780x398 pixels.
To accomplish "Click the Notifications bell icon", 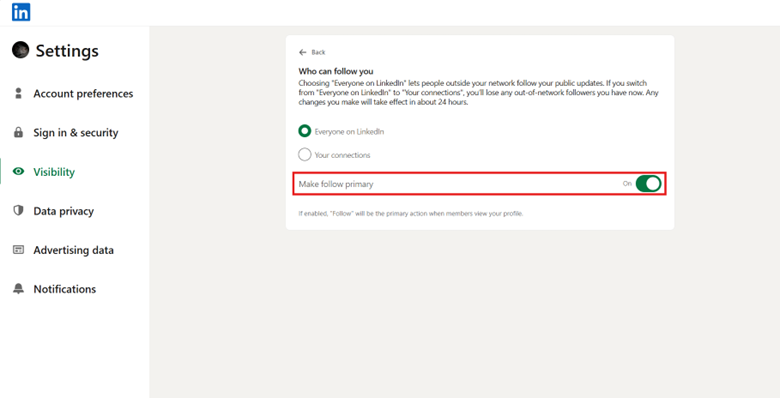I will [18, 289].
